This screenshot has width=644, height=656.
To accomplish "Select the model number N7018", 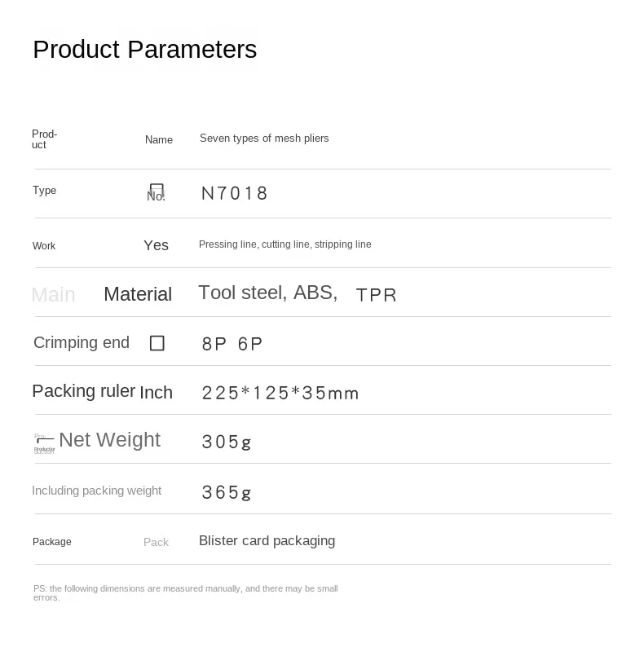I will click(235, 194).
